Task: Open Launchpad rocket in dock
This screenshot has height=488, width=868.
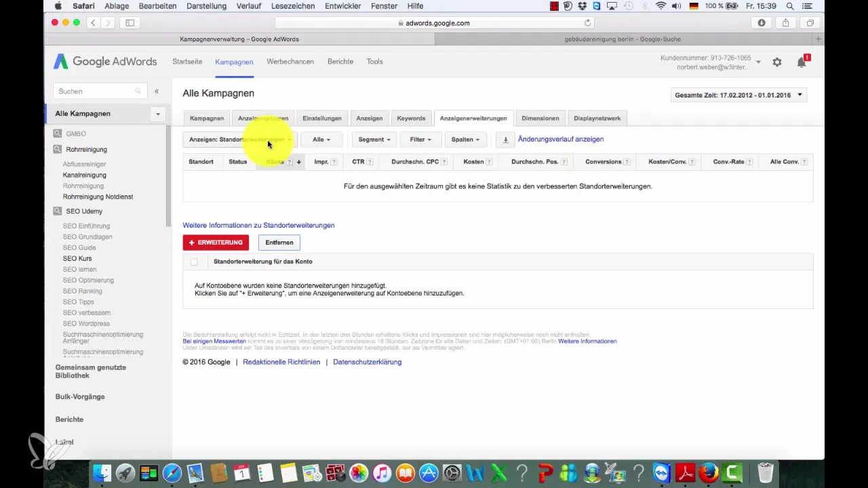Action: click(125, 472)
